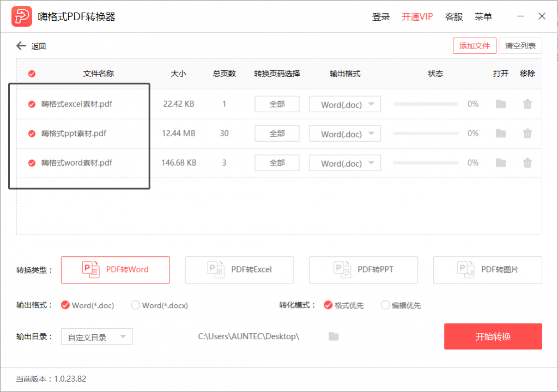This screenshot has height=392, width=558.
Task: Click the 转换页码选择 column header
Action: click(277, 74)
